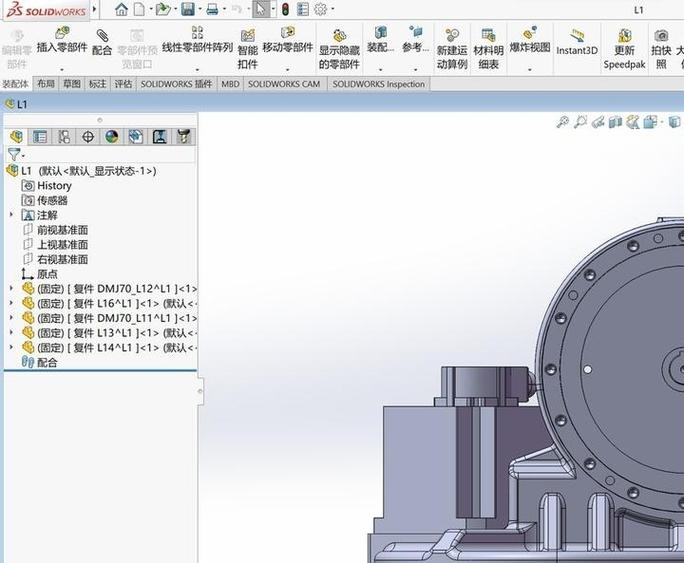Expand the DMJ70_L12^L1 component
Viewport: 684px width, 563px height.
pos(11,288)
